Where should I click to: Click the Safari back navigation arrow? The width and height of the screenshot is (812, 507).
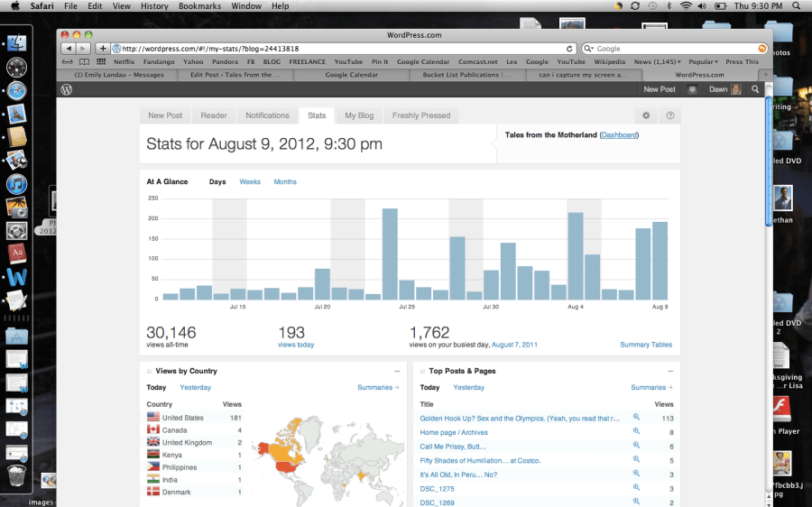click(x=69, y=49)
